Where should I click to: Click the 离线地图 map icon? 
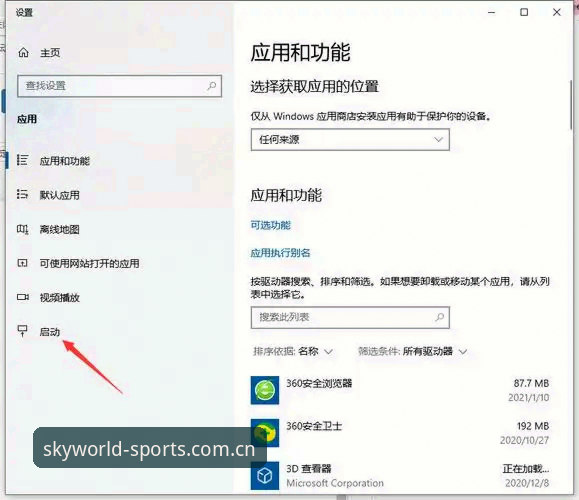pos(22,229)
